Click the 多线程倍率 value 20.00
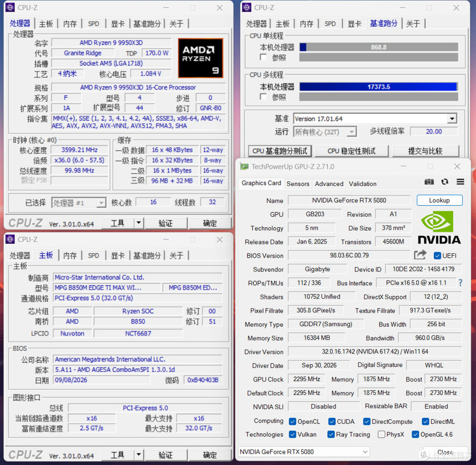 click(434, 131)
